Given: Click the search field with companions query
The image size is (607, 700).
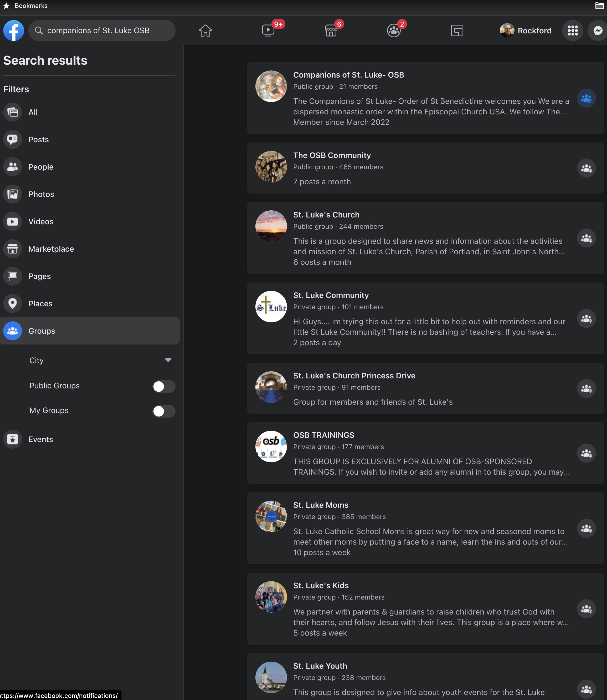Looking at the screenshot, I should (x=102, y=31).
